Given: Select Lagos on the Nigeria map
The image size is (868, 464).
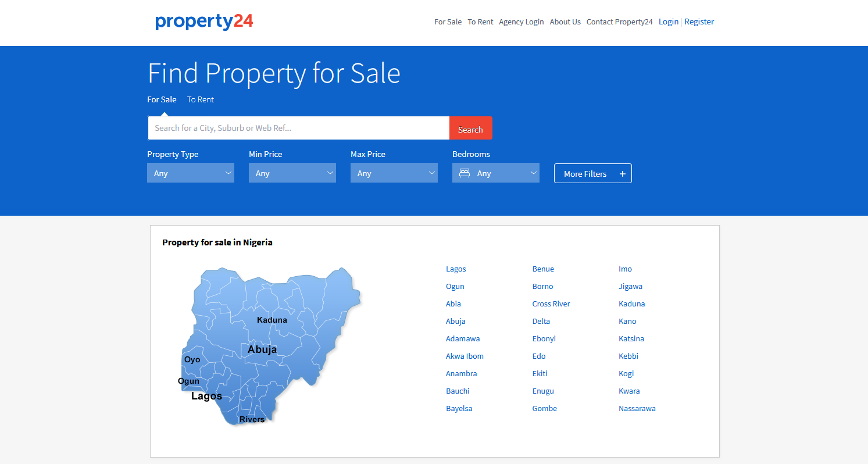Looking at the screenshot, I should [206, 395].
